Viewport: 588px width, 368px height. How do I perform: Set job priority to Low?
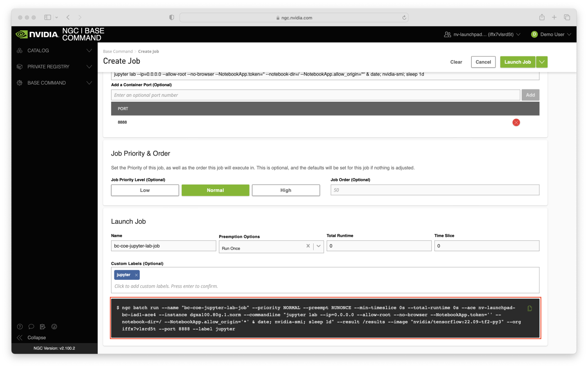145,190
